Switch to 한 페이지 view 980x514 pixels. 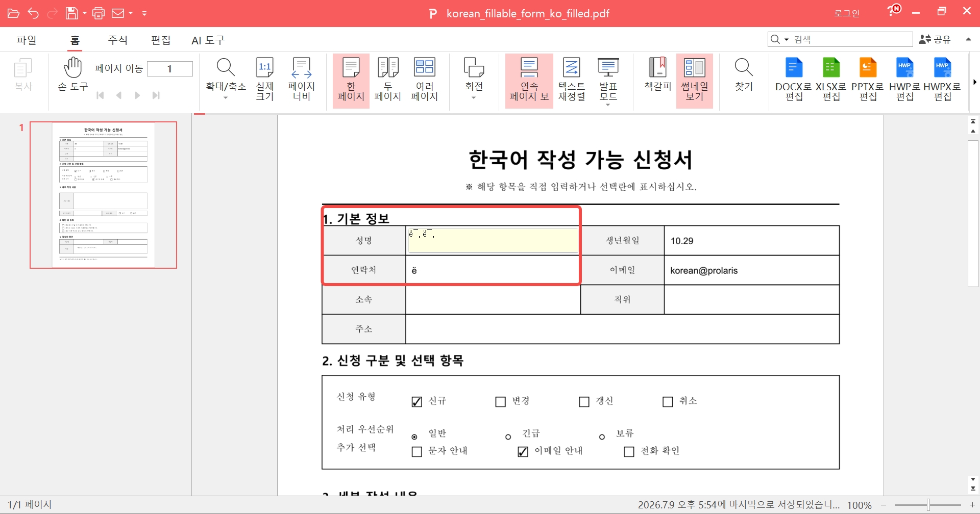351,81
